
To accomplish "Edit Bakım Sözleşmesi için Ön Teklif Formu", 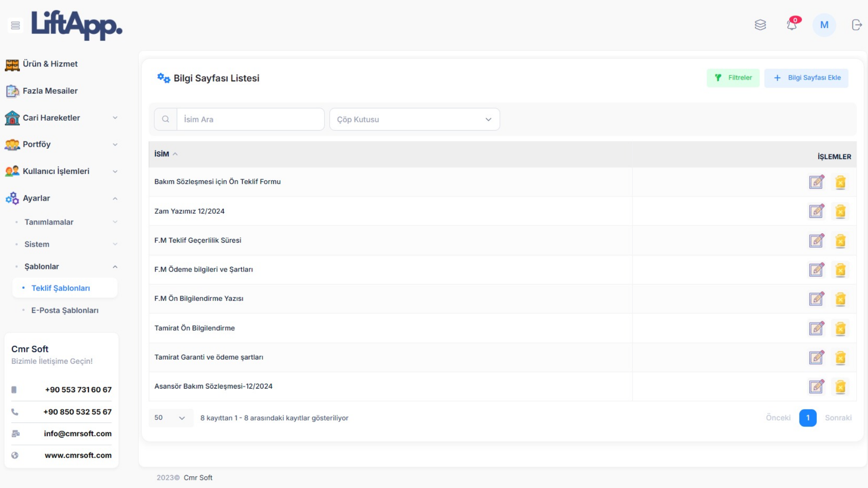I will [x=816, y=182].
